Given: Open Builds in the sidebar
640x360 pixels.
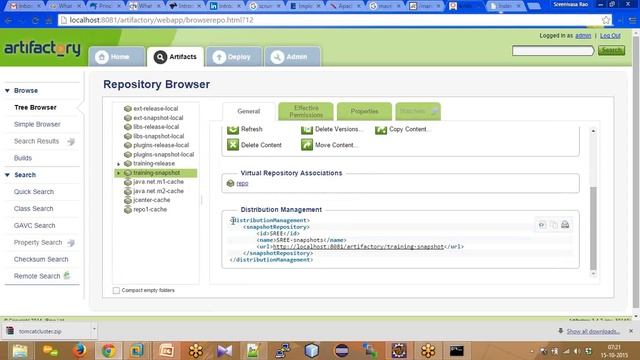Looking at the screenshot, I should [x=23, y=158].
